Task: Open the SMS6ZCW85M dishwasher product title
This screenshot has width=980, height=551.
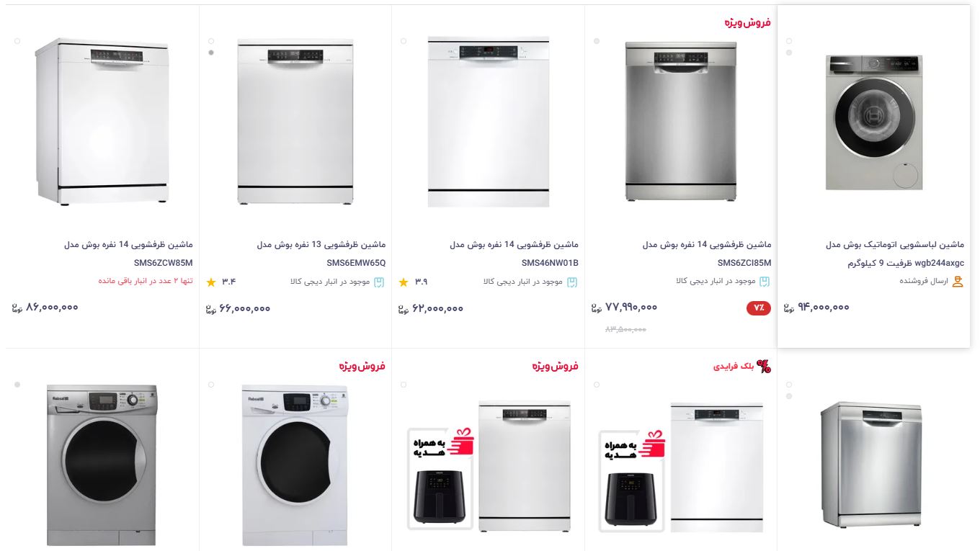Action: tap(128, 254)
